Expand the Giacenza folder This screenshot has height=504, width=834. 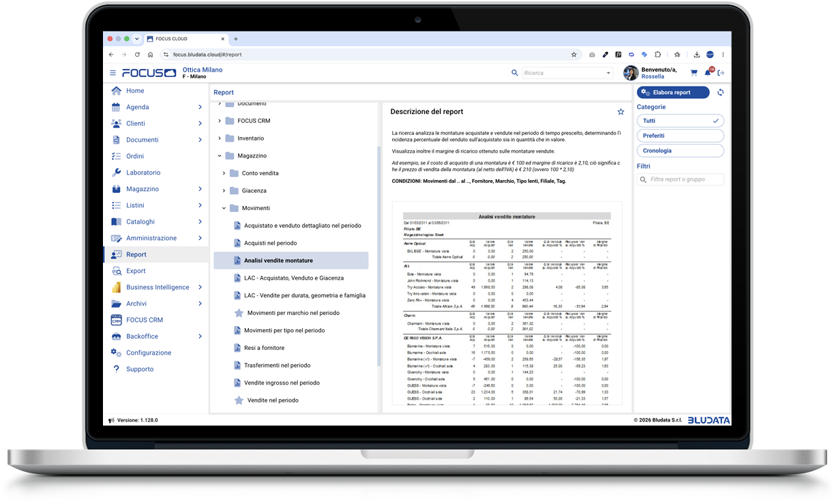(224, 190)
